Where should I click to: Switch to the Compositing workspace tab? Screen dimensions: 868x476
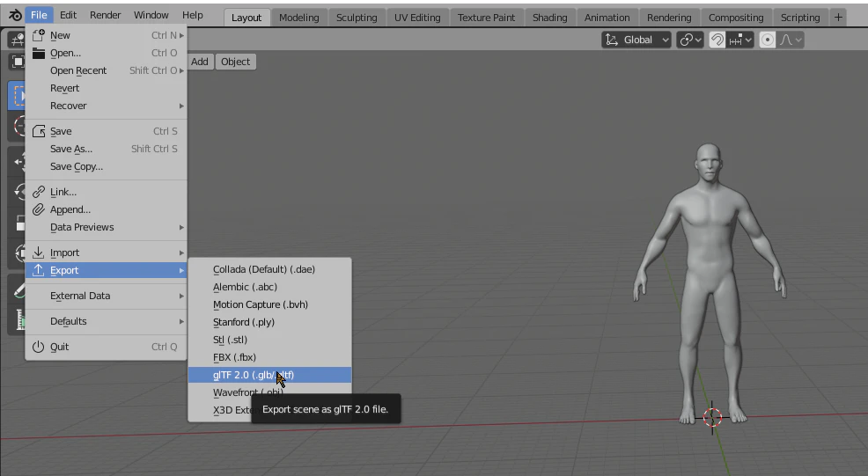point(736,18)
